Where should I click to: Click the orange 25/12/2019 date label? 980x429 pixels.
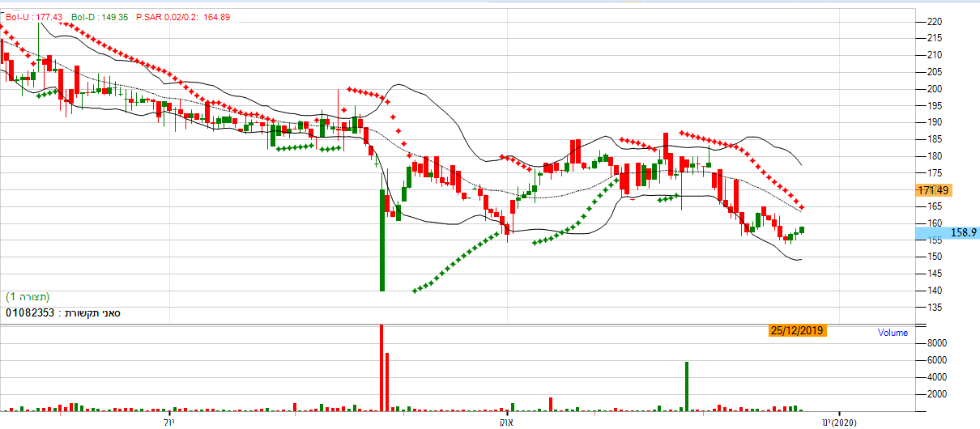[x=798, y=330]
